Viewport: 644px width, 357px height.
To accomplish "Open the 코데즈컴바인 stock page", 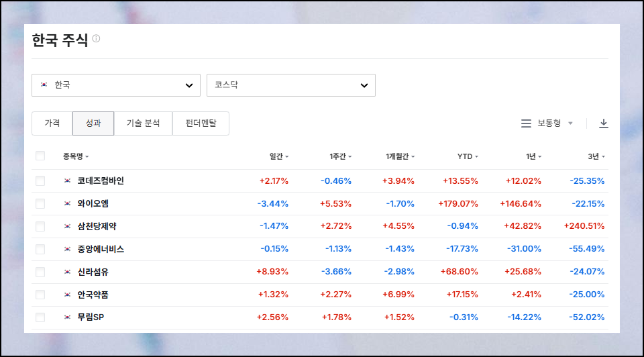I will click(x=101, y=181).
